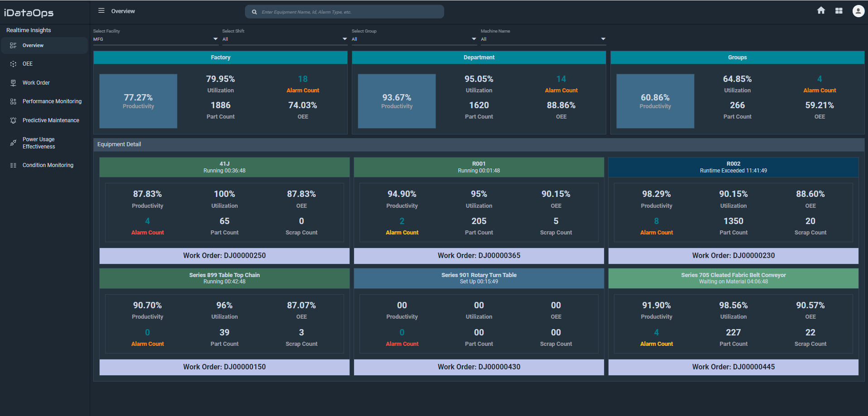Screen dimensions: 868x416
Task: Click the Factory 77.27% Productivity tile
Action: point(138,101)
